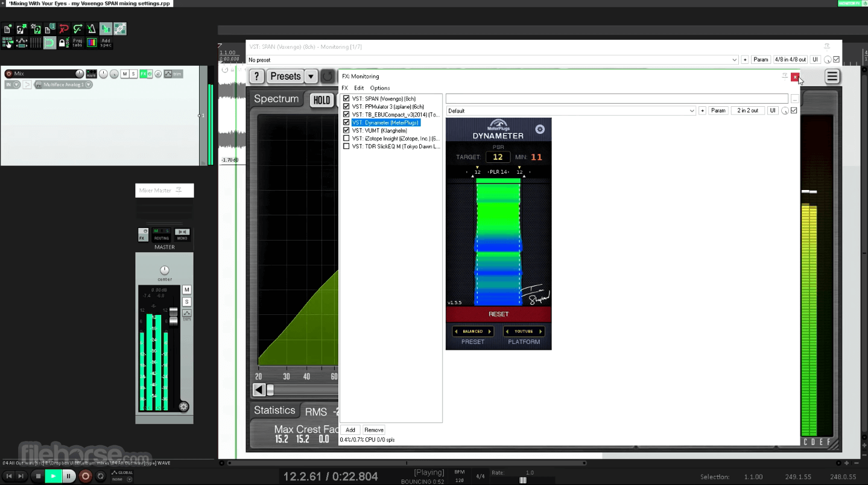Open the Master meter settings gear
Screen dimensions: 868x485
pos(184,407)
